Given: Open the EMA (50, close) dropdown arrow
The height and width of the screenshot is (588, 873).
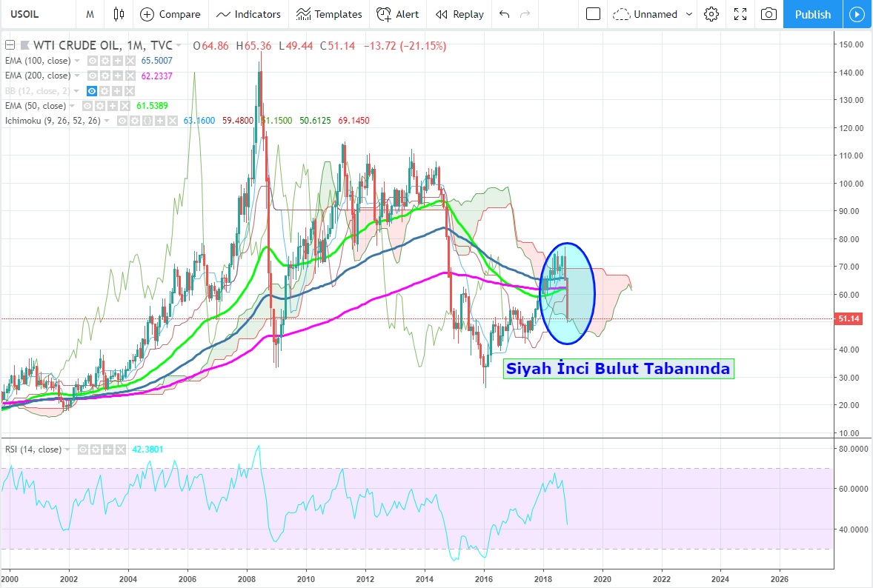Looking at the screenshot, I should click(x=73, y=106).
